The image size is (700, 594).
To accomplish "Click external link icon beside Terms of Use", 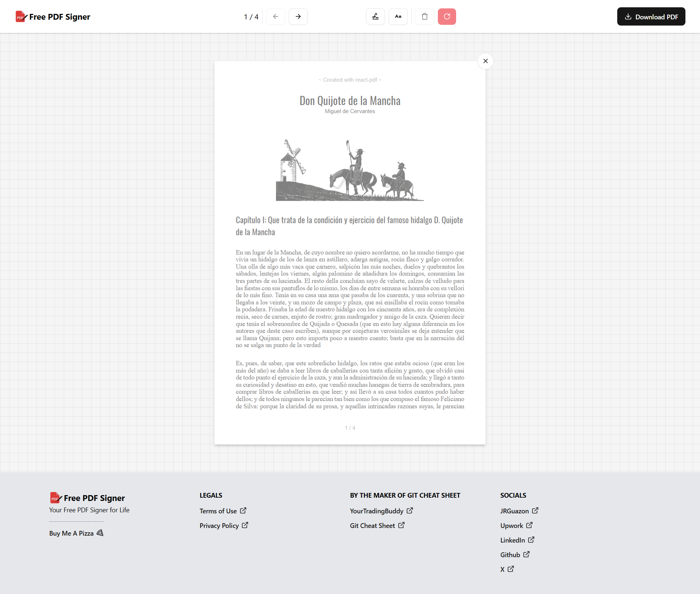I will tap(243, 510).
